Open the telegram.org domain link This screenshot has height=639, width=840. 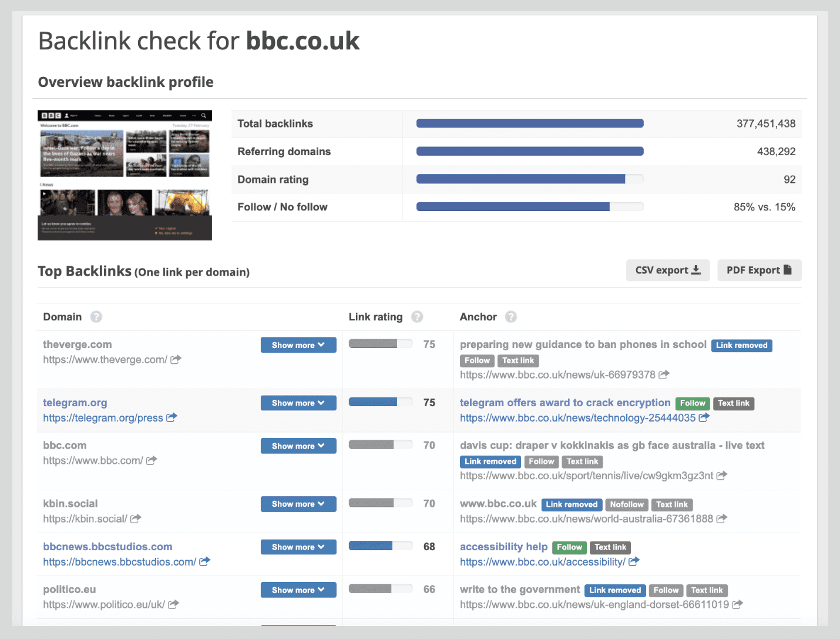point(75,403)
